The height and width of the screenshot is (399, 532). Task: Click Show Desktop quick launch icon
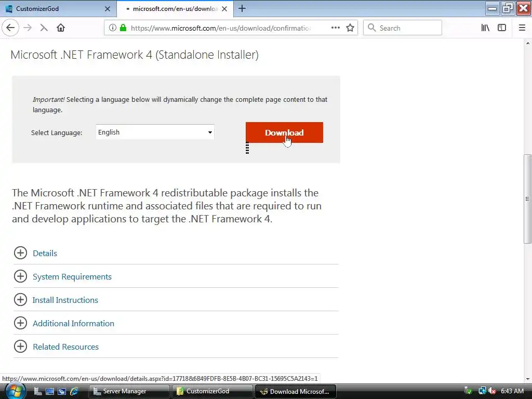[x=49, y=392]
